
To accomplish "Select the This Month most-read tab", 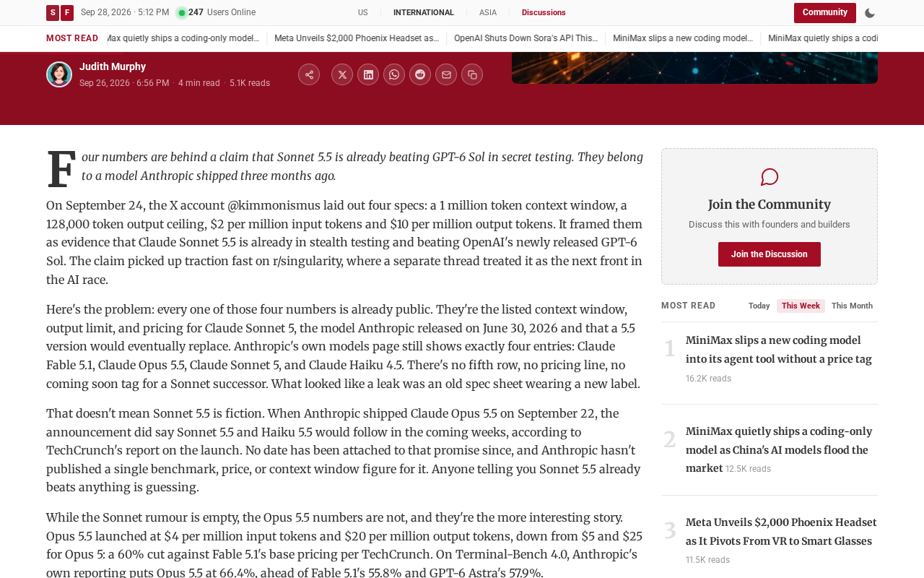I will pos(852,306).
